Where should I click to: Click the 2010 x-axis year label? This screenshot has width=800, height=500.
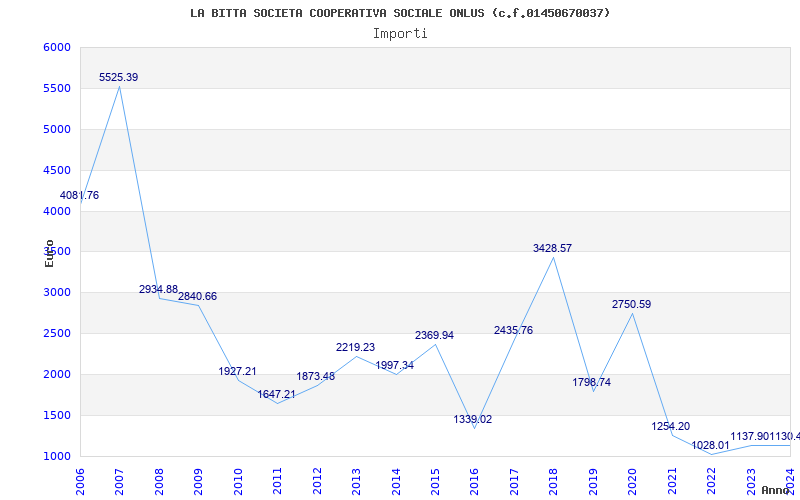click(238, 482)
